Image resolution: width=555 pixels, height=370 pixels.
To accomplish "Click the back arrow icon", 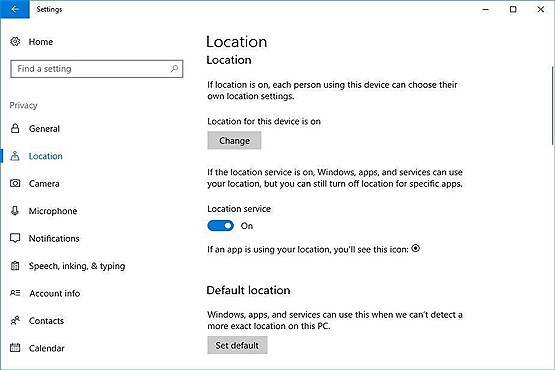I will 15,9.
